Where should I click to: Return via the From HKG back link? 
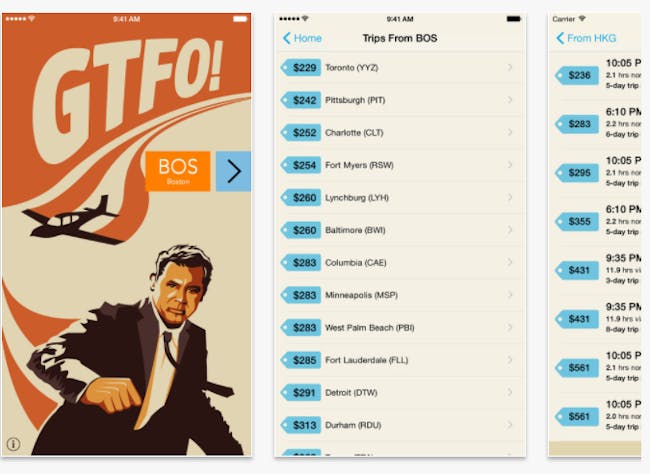click(x=586, y=38)
